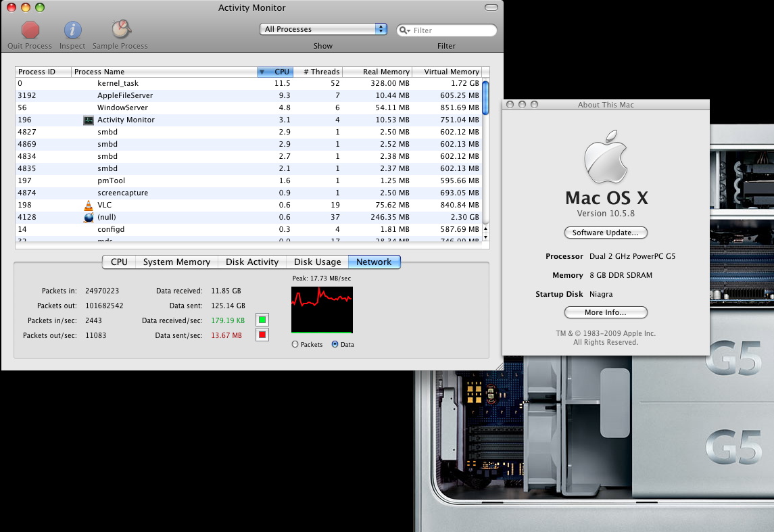The image size is (774, 532).
Task: Sort by the CPU column header
Action: point(275,72)
